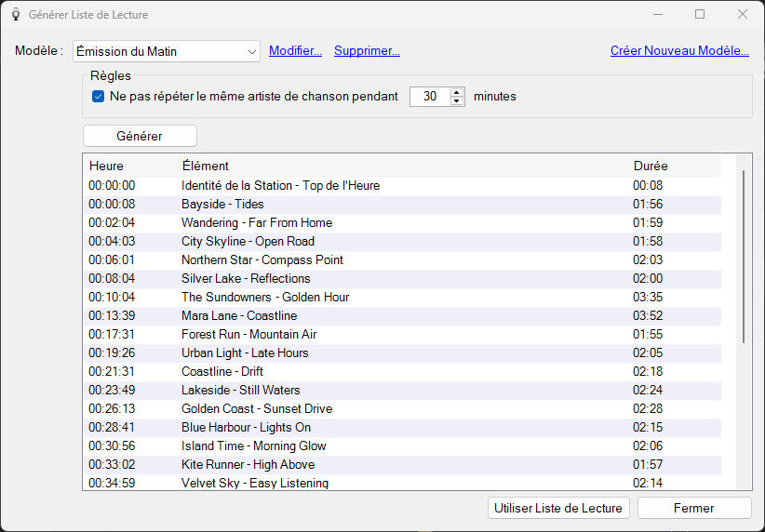
Task: Open the Modèle dropdown Émission du Matin
Action: coord(167,51)
